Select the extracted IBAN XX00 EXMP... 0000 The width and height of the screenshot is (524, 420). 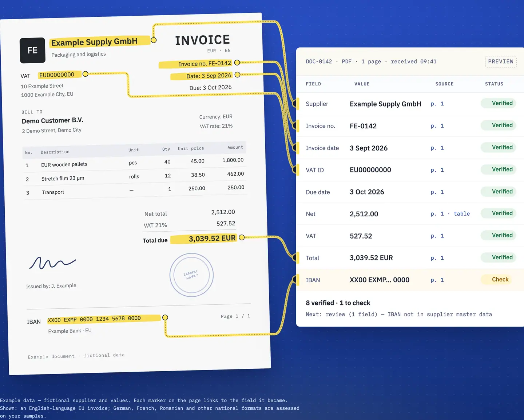380,280
